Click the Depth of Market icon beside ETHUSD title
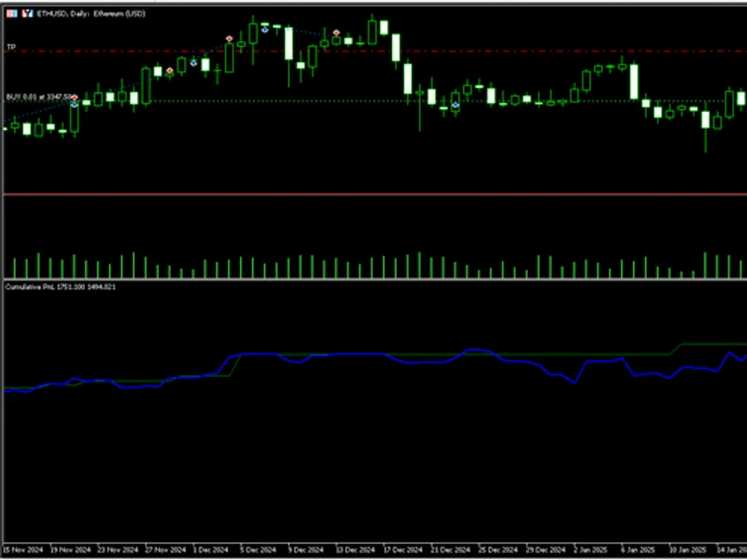This screenshot has width=747, height=560. (28, 13)
